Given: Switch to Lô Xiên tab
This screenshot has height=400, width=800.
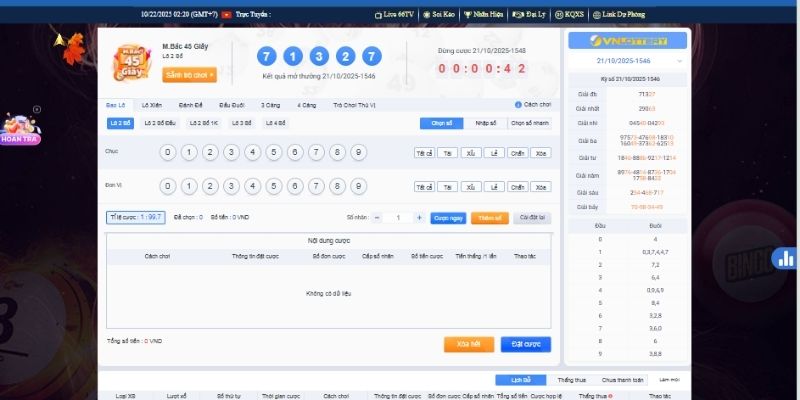Looking at the screenshot, I should tap(152, 105).
